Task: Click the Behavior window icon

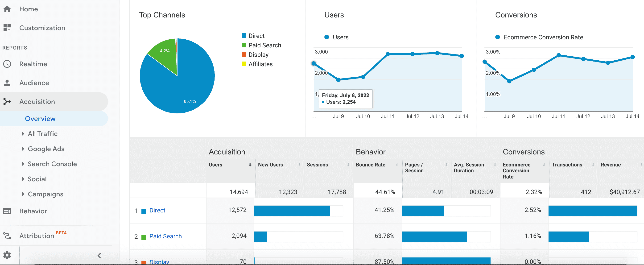Action: tap(7, 211)
